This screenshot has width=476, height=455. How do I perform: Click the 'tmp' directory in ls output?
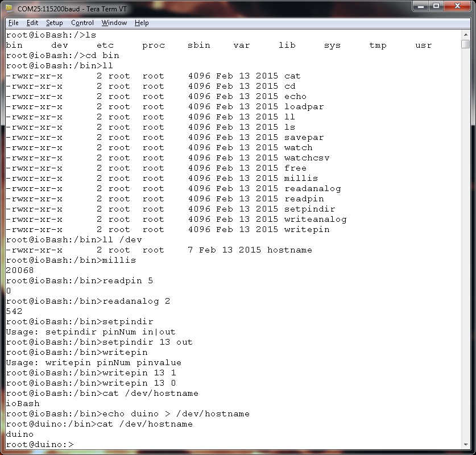coord(378,45)
